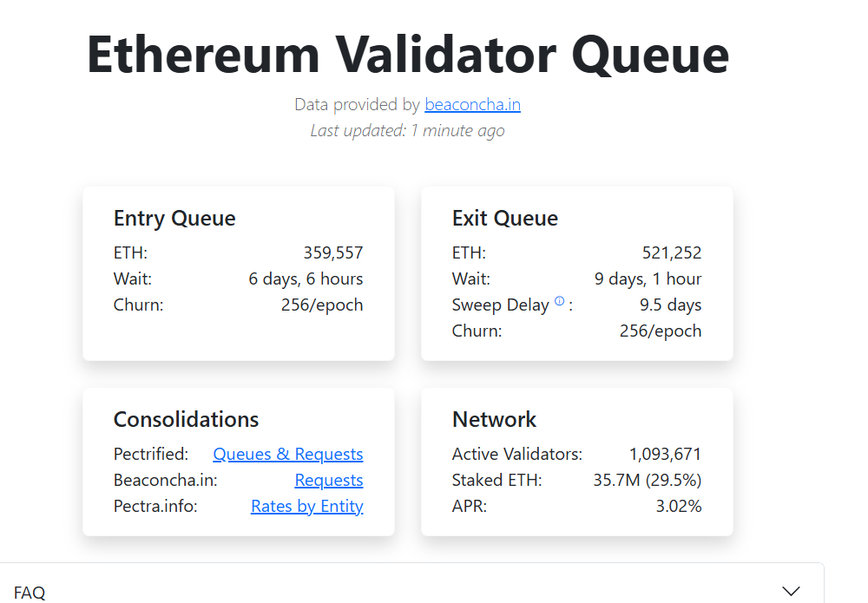Viewport: 868px width, 603px height.
Task: Click the Exit Queue card title
Action: pyautogui.click(x=505, y=219)
